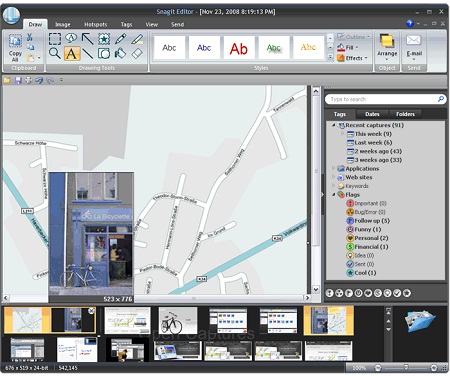Open the Help icon in title area
450x376 pixels.
coord(410,24)
